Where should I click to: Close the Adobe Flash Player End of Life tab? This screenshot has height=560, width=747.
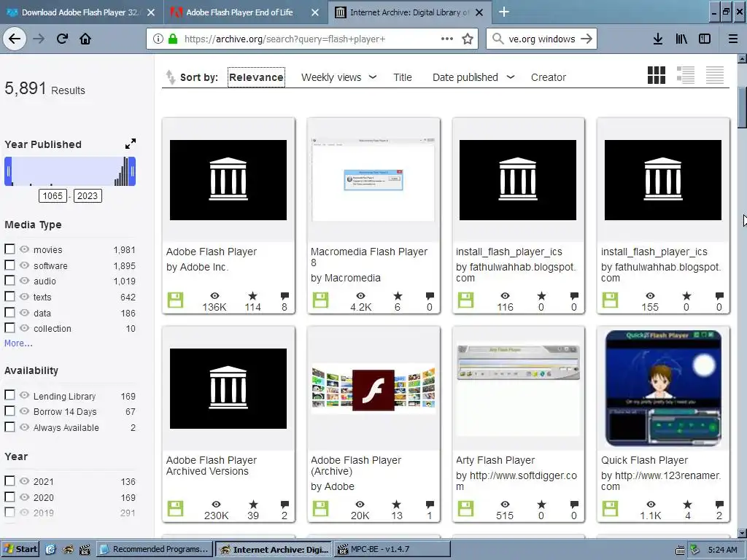tap(315, 12)
